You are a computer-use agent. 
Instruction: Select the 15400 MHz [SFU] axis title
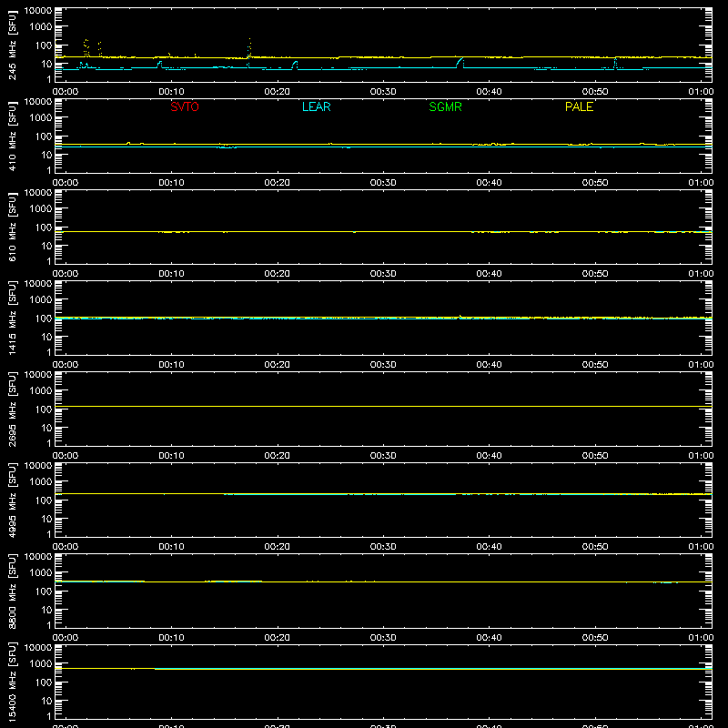tap(12, 682)
